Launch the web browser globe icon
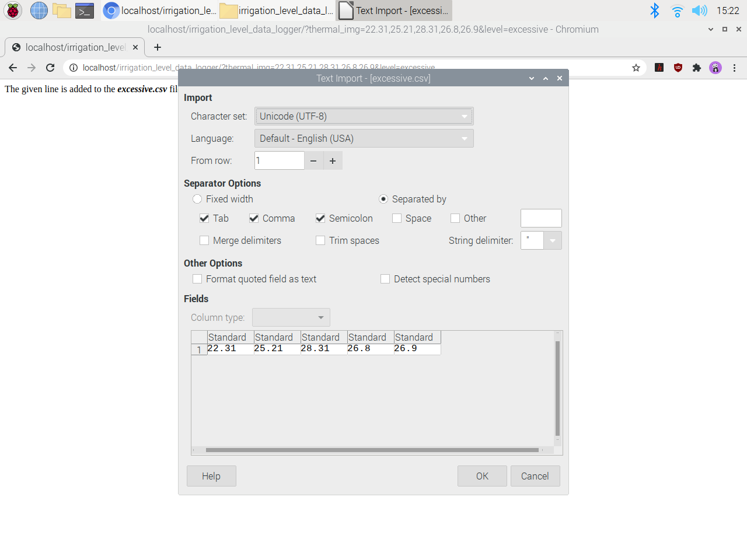This screenshot has width=747, height=560. click(39, 10)
